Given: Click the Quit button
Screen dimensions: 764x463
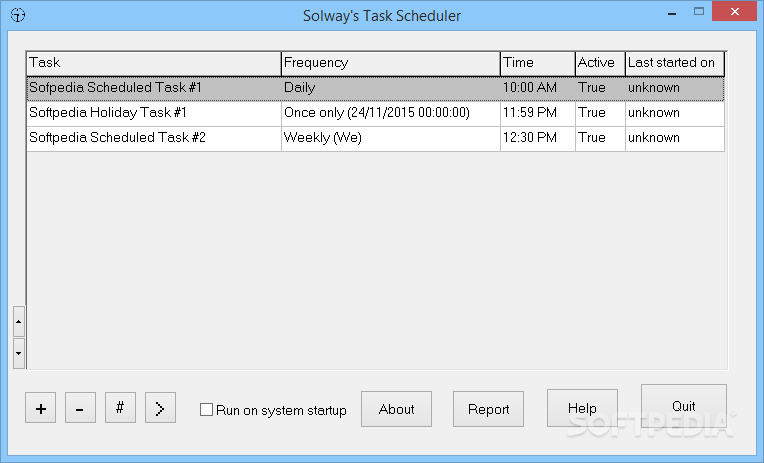Looking at the screenshot, I should [684, 406].
